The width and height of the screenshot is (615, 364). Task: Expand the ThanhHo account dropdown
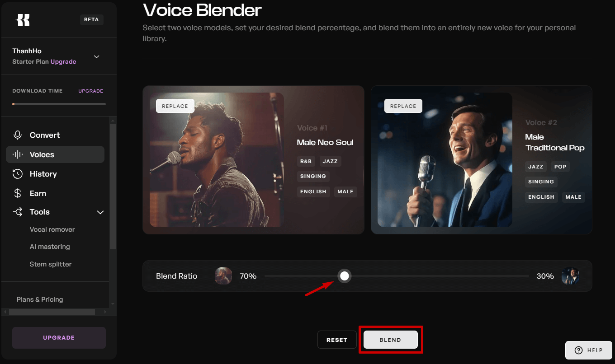[96, 56]
